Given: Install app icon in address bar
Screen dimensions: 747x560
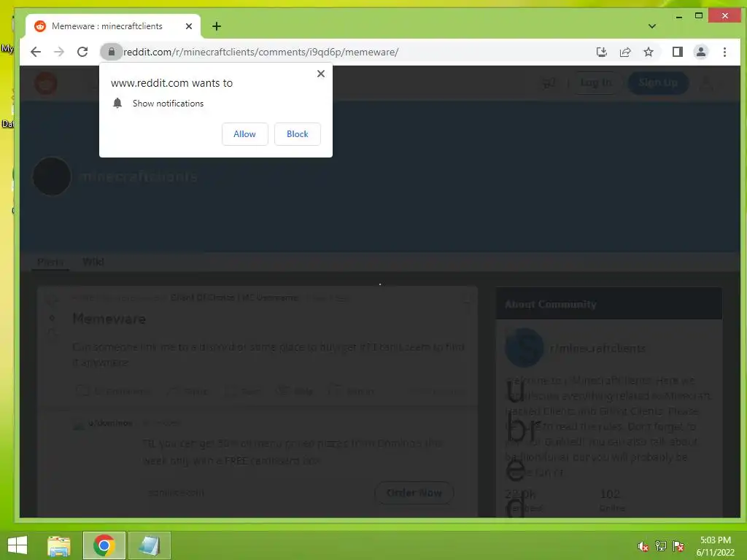Looking at the screenshot, I should (602, 52).
